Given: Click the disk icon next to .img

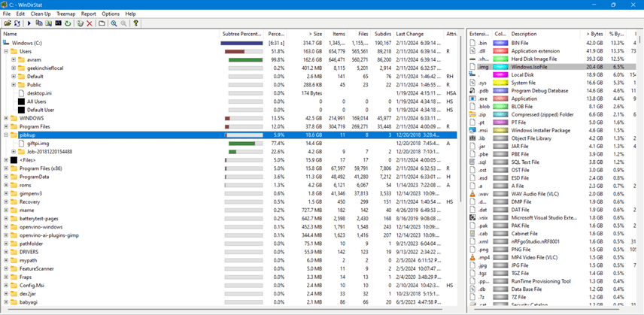Looking at the screenshot, I should [472, 67].
